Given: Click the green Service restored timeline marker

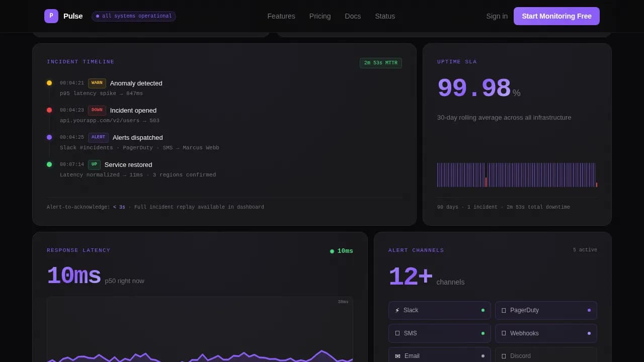Looking at the screenshot, I should pyautogui.click(x=49, y=164).
